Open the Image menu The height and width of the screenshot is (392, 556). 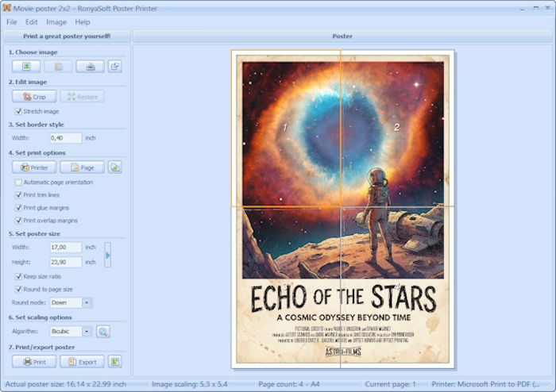pos(56,22)
